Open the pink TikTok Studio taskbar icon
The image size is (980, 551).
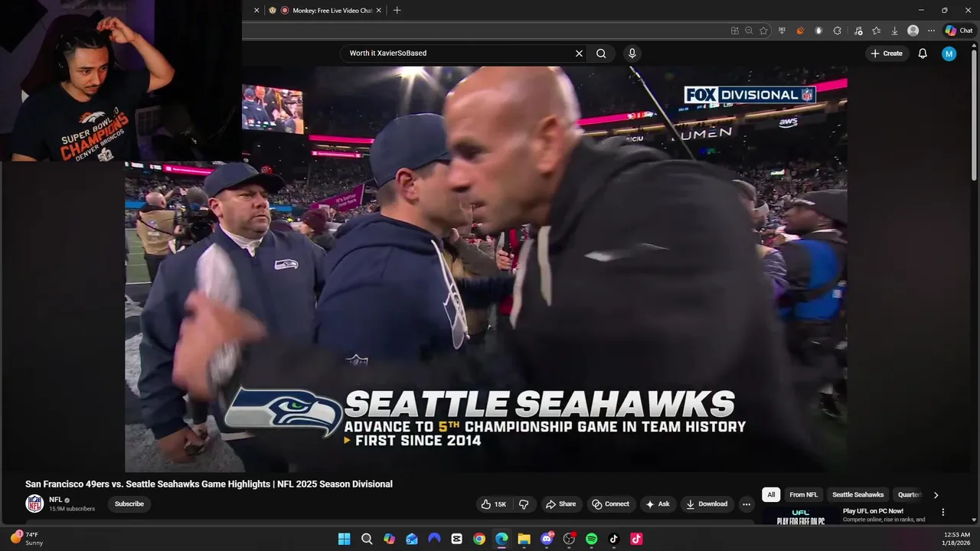[x=636, y=539]
